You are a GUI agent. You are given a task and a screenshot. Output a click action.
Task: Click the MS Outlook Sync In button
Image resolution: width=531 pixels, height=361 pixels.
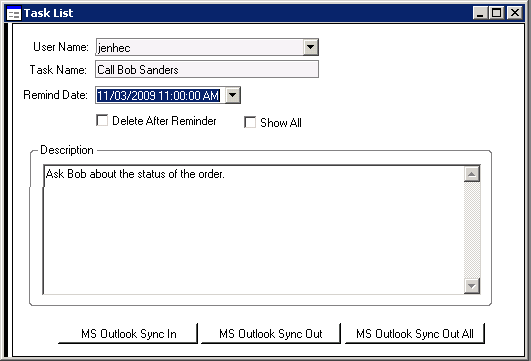[x=128, y=334]
